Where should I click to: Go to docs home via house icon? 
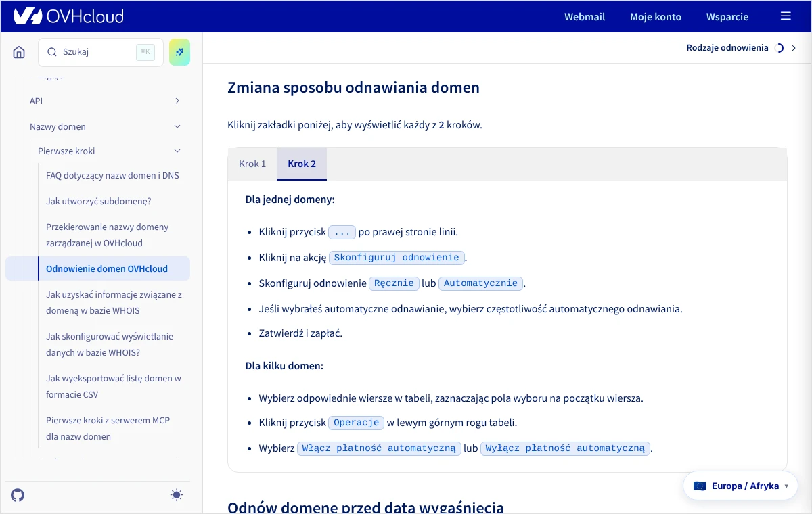19,52
